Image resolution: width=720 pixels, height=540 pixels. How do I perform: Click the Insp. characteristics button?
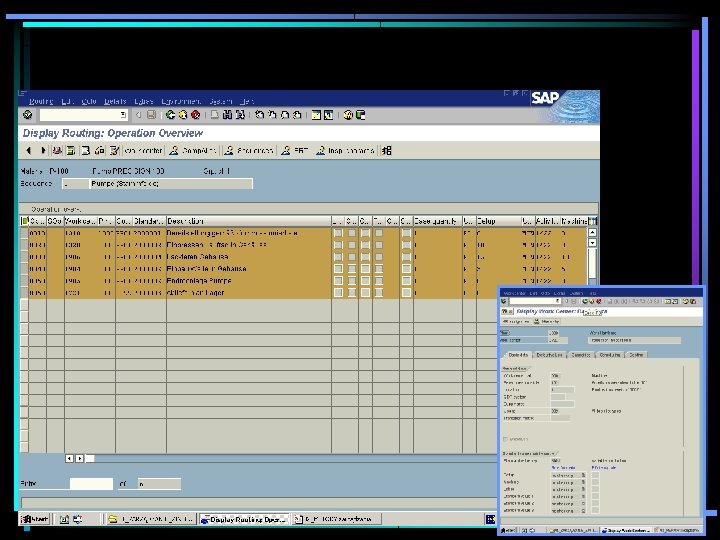click(x=345, y=151)
